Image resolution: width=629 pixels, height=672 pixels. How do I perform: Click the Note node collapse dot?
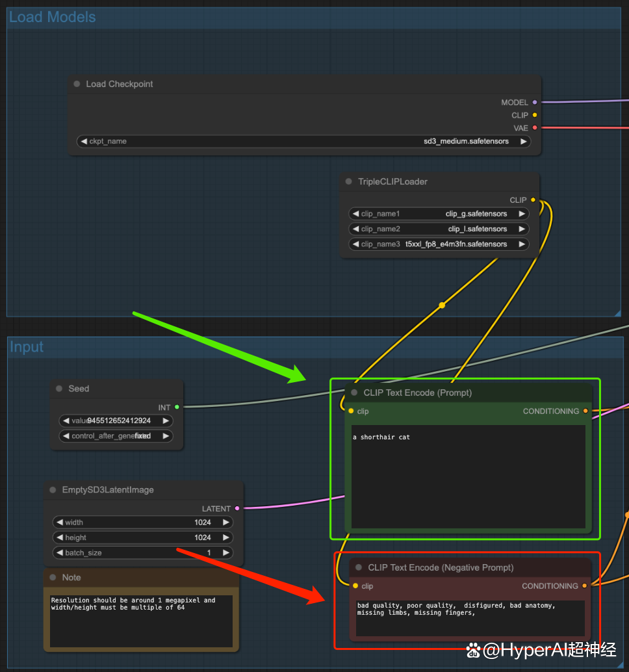(x=53, y=577)
